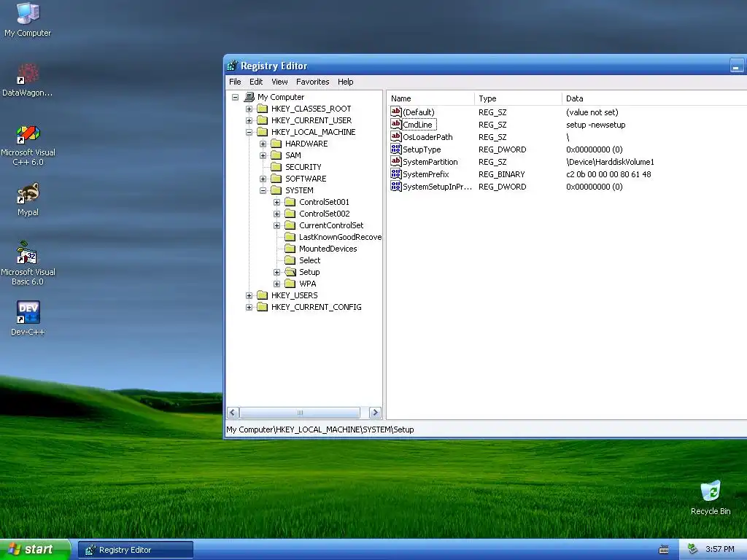Minimize the Registry Editor window
747x560 pixels.
pyautogui.click(x=736, y=66)
